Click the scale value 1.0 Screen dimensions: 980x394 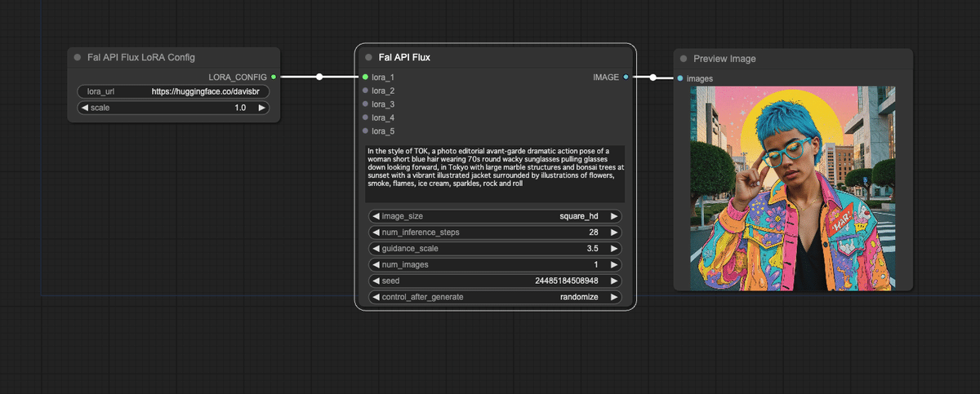point(240,108)
